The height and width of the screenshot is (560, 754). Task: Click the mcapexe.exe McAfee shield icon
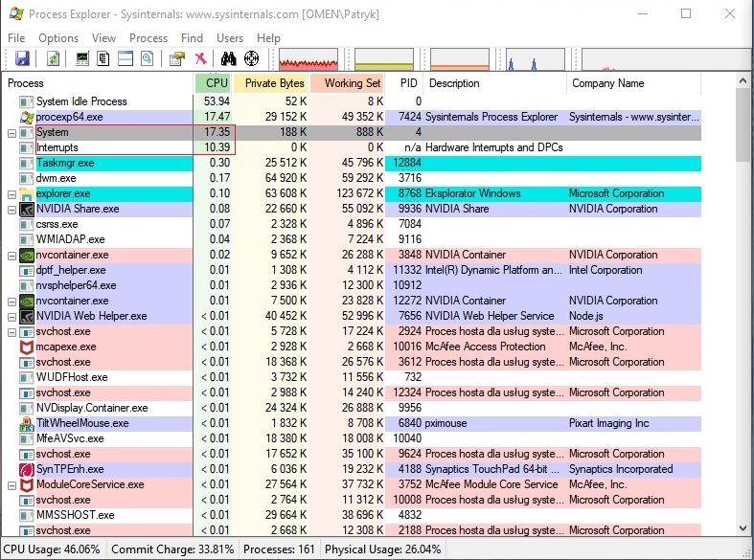click(27, 347)
